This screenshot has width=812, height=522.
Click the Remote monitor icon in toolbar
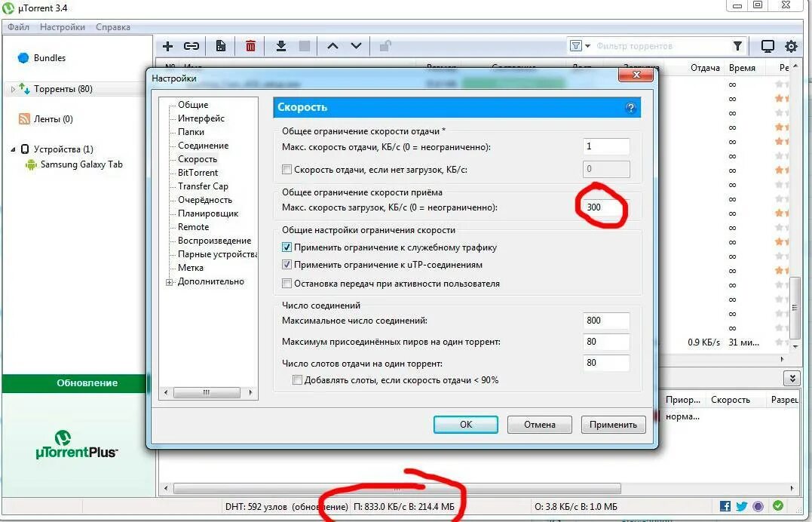[x=768, y=46]
